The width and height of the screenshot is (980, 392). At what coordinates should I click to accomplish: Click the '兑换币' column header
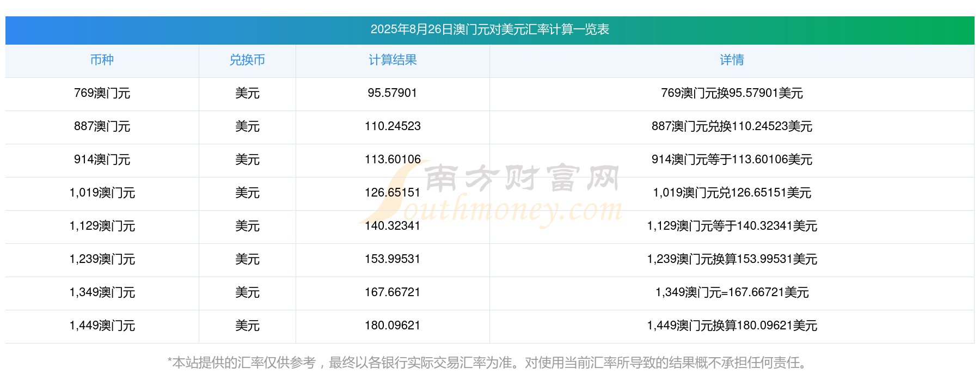click(x=247, y=60)
